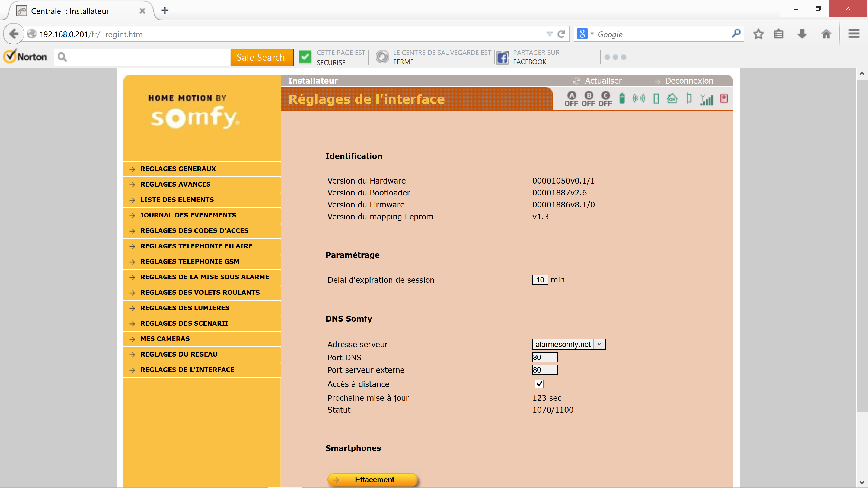Click the Deconnexion link
The image size is (868, 488).
tap(689, 81)
